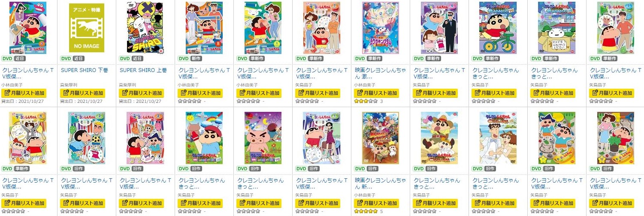
Task: Click the 旧作 badge below the safari-hat cover
Action: click(x=431, y=168)
